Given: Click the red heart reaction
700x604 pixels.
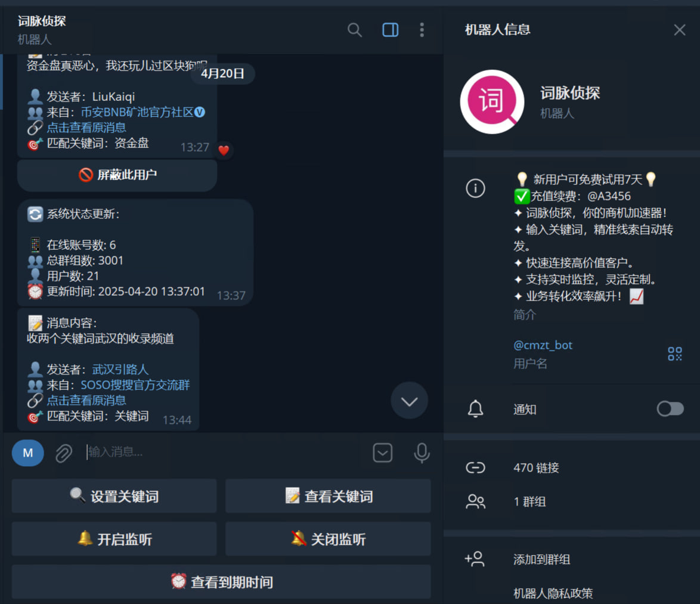Looking at the screenshot, I should point(224,150).
